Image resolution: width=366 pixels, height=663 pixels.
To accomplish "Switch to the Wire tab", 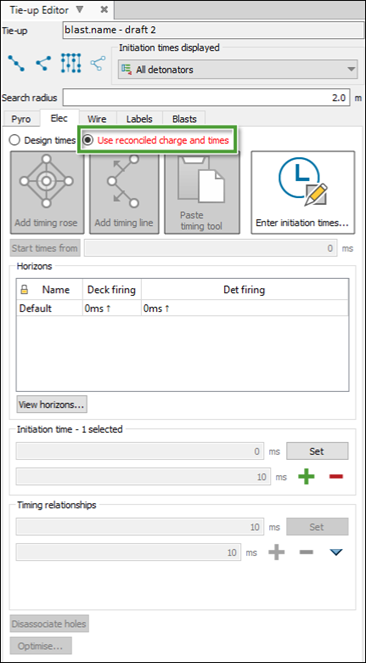I will pos(97,119).
